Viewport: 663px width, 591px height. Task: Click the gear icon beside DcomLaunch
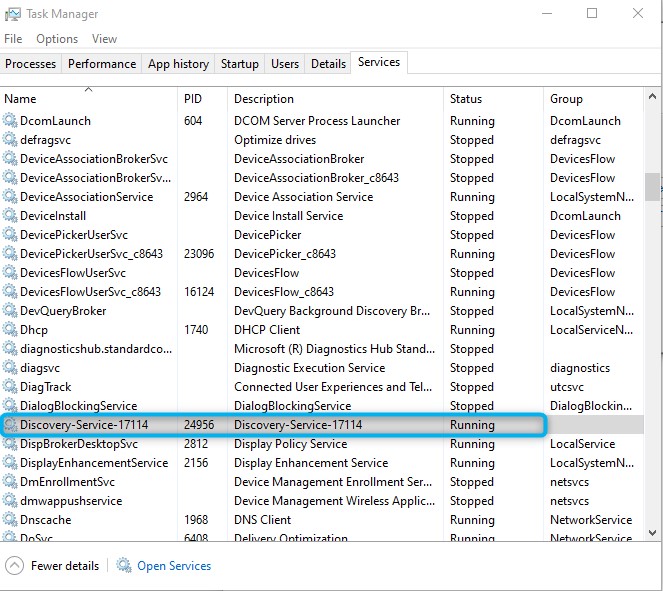point(10,120)
